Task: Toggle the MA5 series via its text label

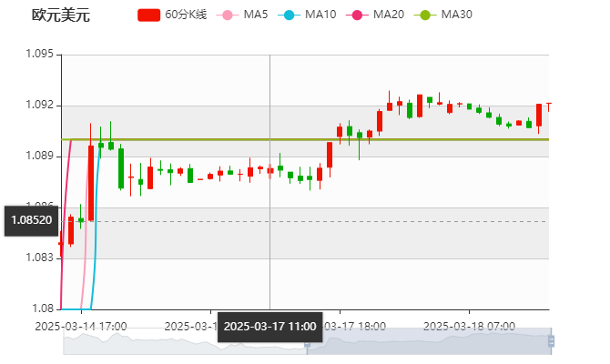Action: 256,15
